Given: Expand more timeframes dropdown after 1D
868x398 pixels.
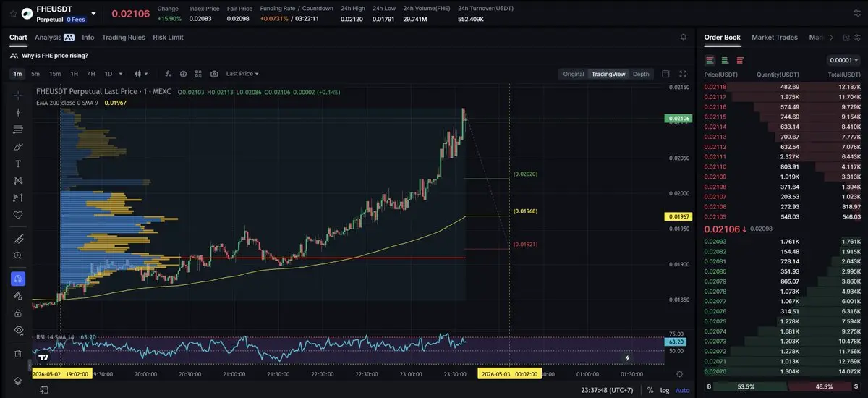Looking at the screenshot, I should pos(120,74).
